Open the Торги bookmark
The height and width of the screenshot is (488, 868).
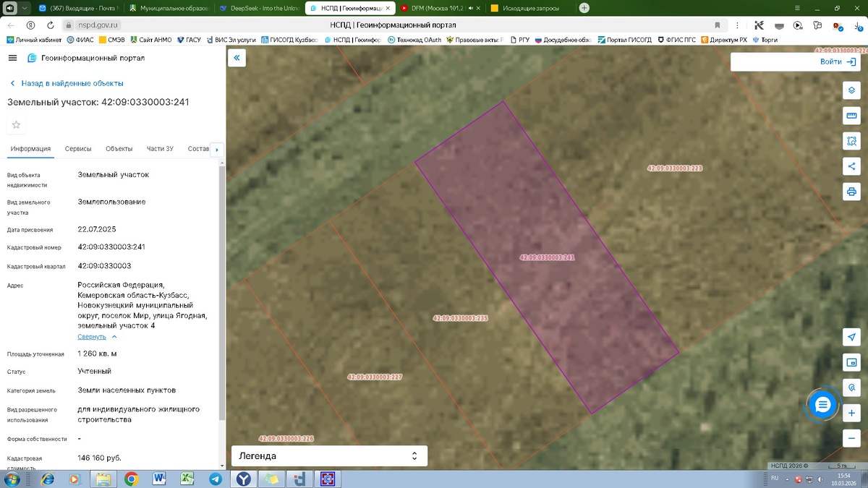(x=765, y=40)
